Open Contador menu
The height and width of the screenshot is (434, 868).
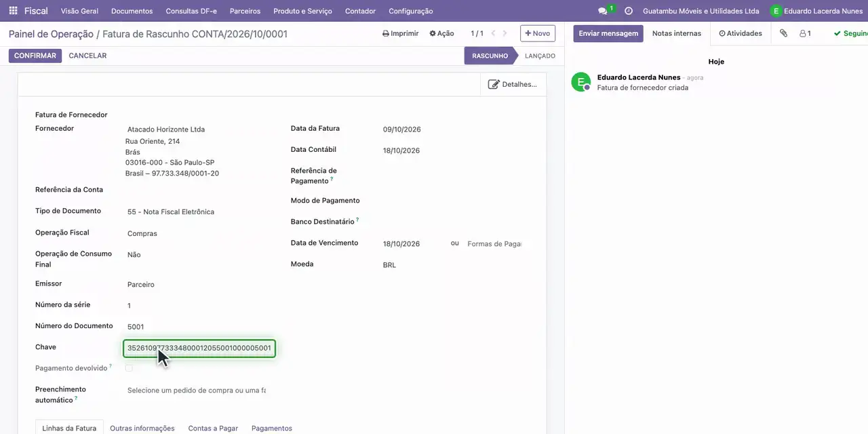[x=360, y=11]
